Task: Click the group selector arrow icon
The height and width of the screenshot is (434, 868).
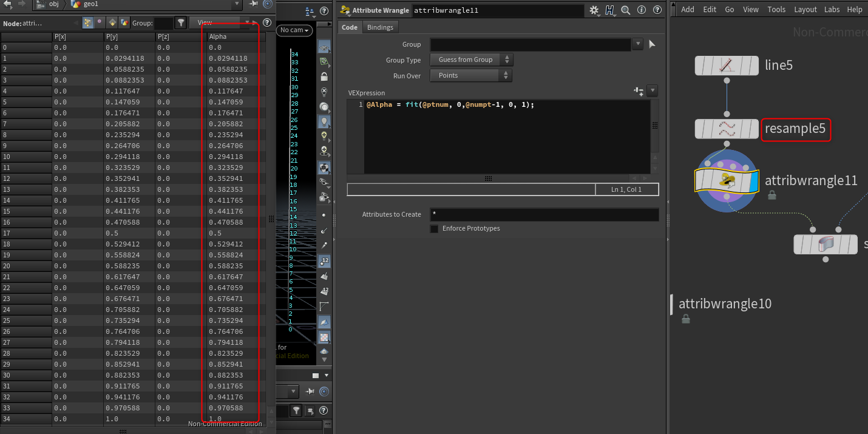Action: point(653,44)
